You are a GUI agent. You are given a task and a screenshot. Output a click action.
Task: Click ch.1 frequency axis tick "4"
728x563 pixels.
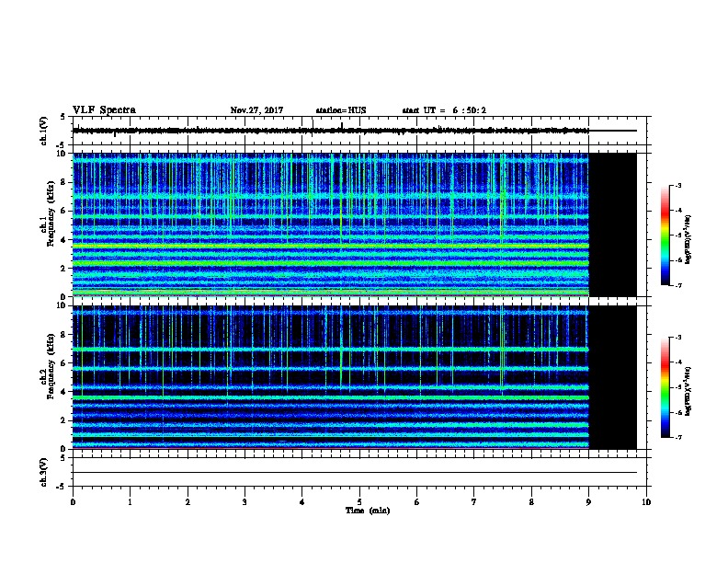point(63,240)
